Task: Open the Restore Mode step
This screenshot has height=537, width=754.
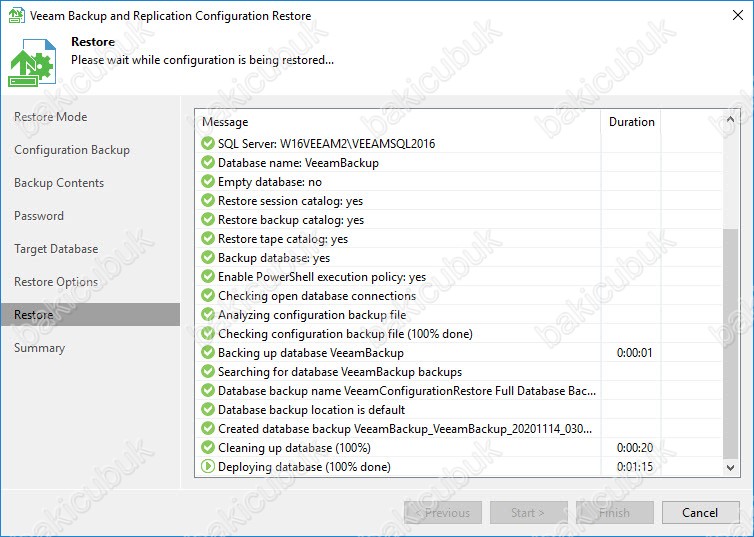Action: [50, 117]
